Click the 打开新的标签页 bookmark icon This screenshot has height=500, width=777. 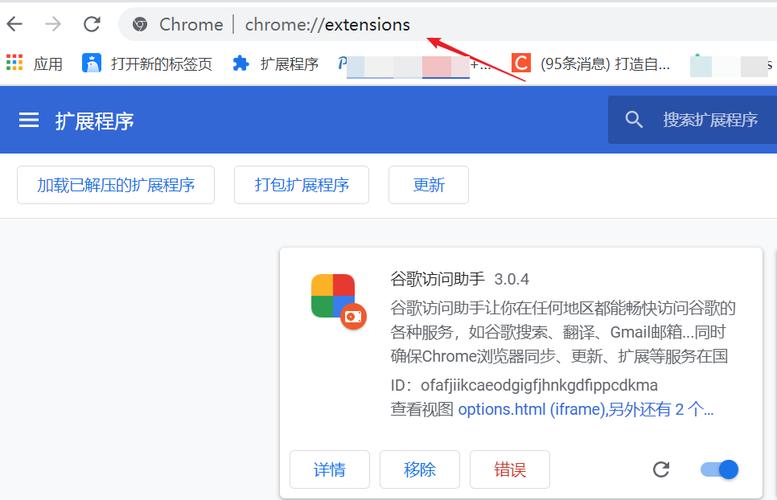[92, 63]
